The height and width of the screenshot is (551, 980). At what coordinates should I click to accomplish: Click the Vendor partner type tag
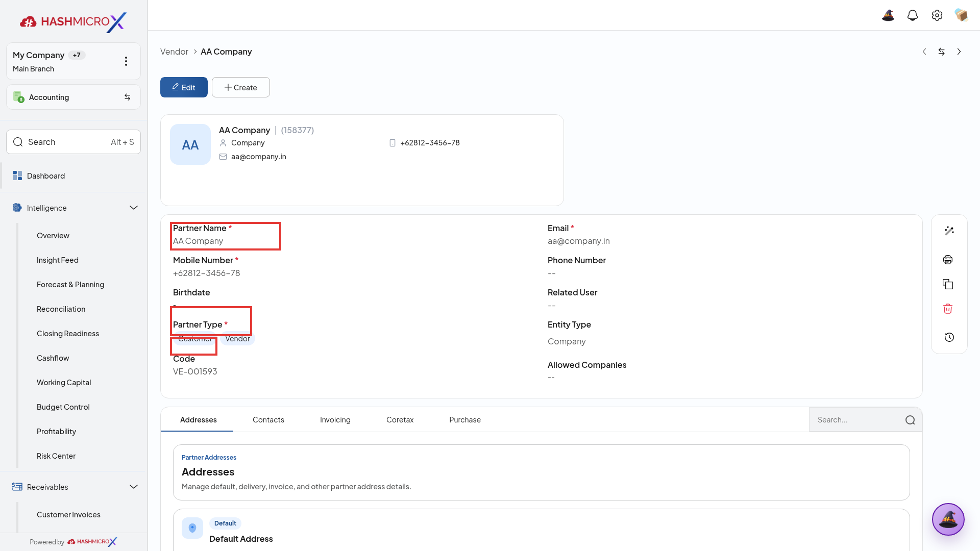point(237,339)
